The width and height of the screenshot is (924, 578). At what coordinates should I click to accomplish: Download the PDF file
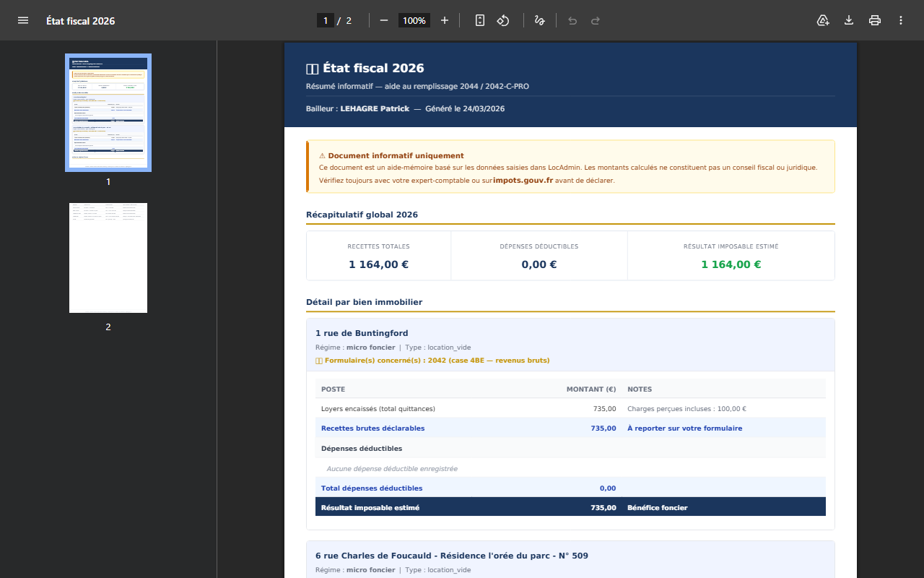pos(849,20)
